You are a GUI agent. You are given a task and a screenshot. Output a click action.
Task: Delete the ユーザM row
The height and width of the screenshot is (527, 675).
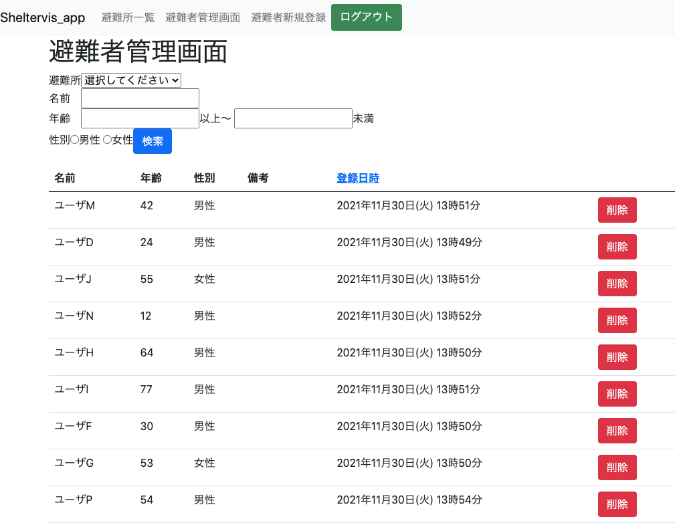(617, 210)
